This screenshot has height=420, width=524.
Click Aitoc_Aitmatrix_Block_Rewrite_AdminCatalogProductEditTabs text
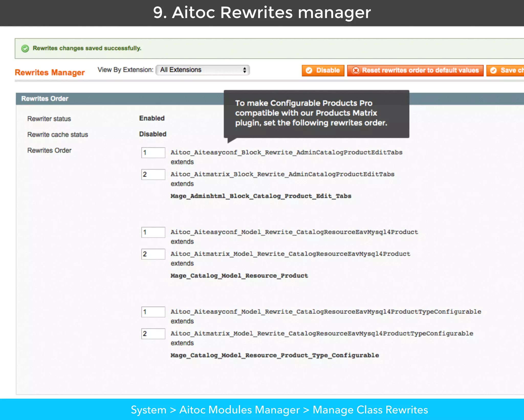(282, 174)
